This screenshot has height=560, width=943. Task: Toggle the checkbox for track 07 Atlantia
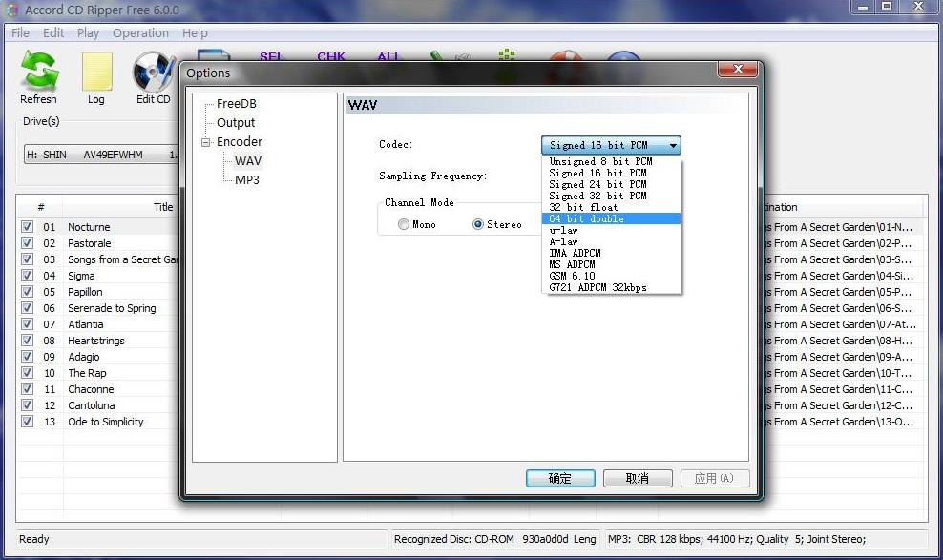27,324
